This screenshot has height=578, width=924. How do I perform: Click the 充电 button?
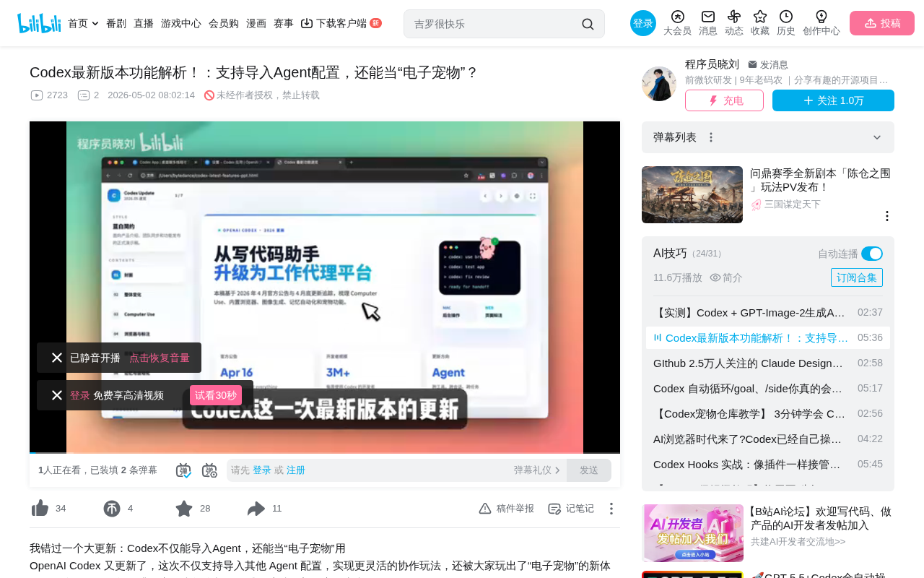point(724,100)
